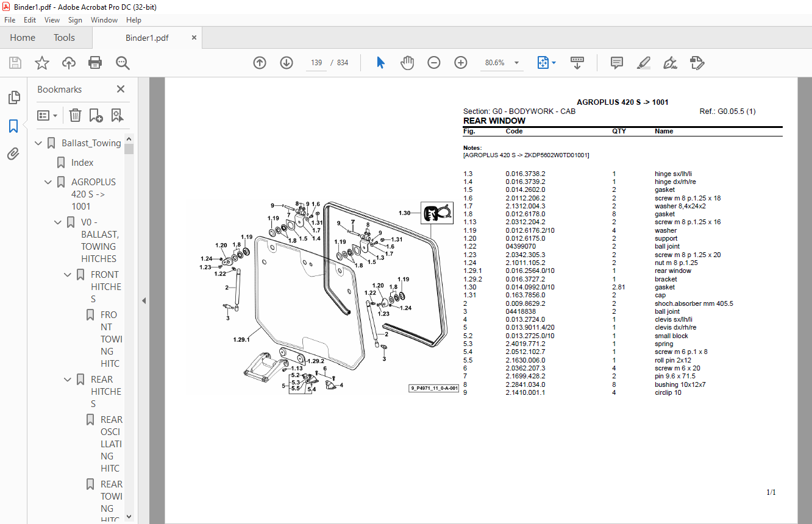Viewport: 812px width, 524px height.
Task: Collapse V0 - BALLAST, TOWING HITCHES bookmark
Action: (x=59, y=222)
